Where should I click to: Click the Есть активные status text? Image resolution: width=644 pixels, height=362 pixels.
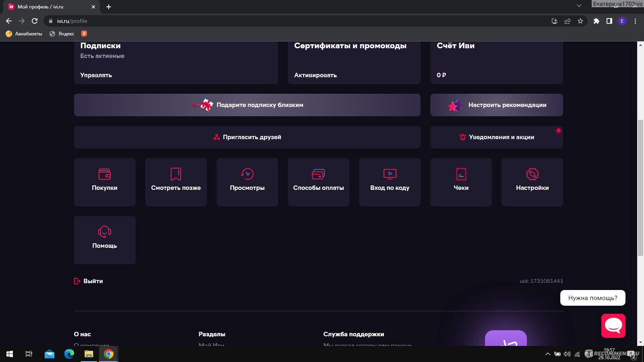point(102,56)
